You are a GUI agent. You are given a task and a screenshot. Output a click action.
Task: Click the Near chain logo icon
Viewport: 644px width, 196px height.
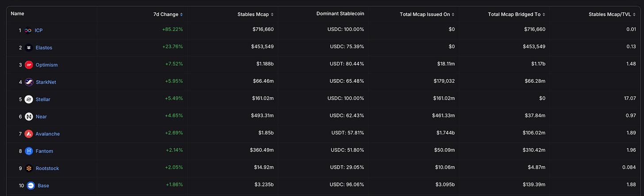pos(29,117)
